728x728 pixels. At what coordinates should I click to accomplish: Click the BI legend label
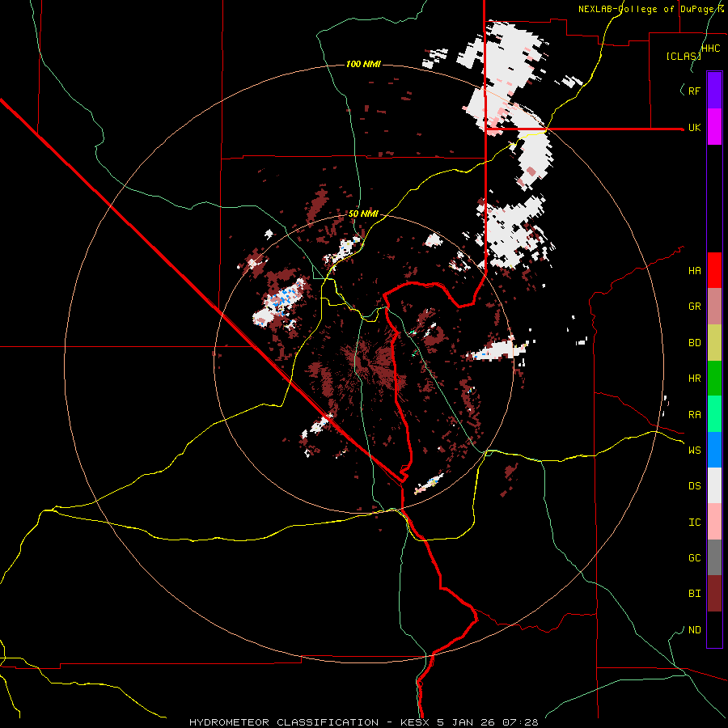click(695, 594)
